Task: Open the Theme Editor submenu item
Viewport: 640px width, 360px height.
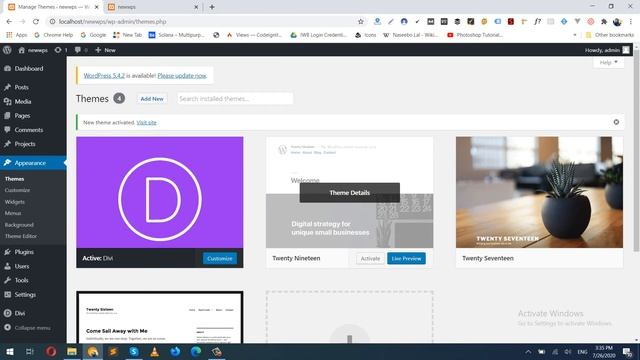Action: click(x=21, y=236)
